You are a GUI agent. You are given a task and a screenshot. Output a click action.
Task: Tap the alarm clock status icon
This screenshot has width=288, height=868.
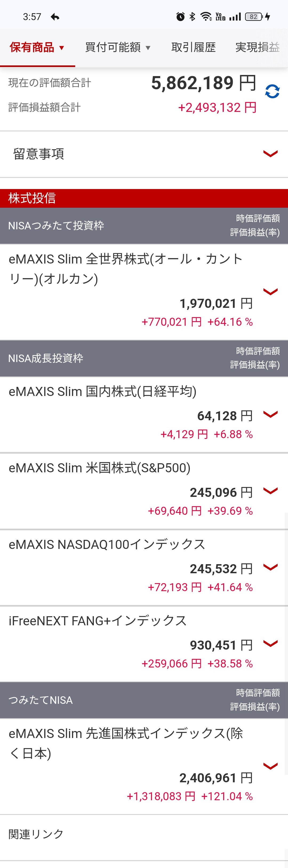click(180, 17)
